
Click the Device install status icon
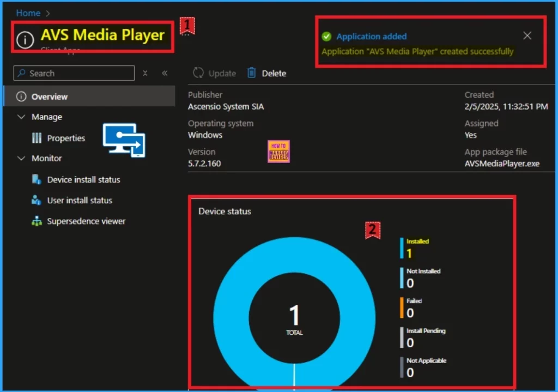point(37,179)
